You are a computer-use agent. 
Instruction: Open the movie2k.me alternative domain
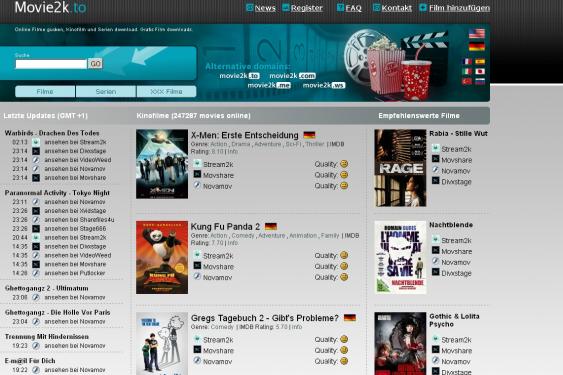pos(269,85)
